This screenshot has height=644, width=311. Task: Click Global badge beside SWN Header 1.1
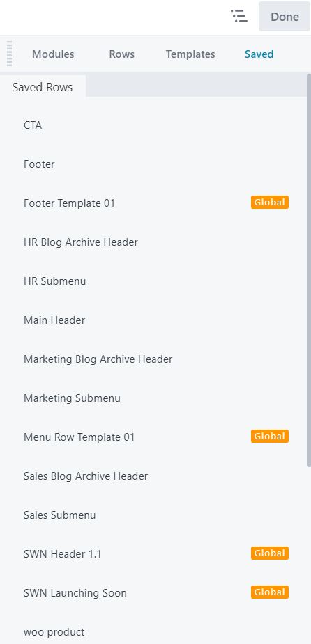tap(270, 553)
